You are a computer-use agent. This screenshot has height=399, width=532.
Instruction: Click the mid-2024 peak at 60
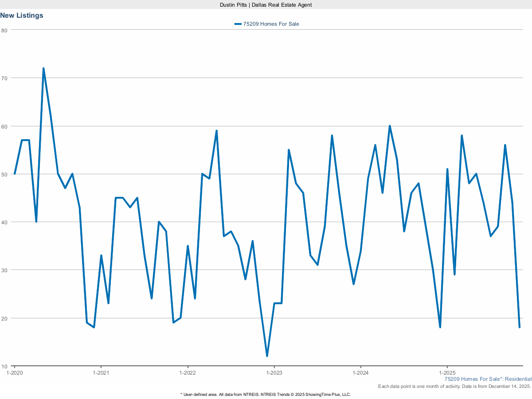(390, 126)
